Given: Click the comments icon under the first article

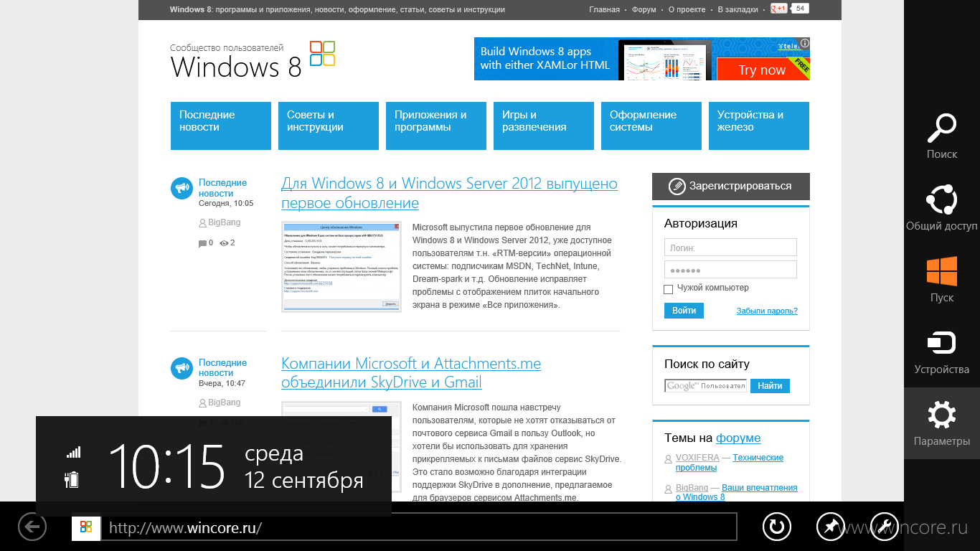Looking at the screenshot, I should pyautogui.click(x=202, y=244).
